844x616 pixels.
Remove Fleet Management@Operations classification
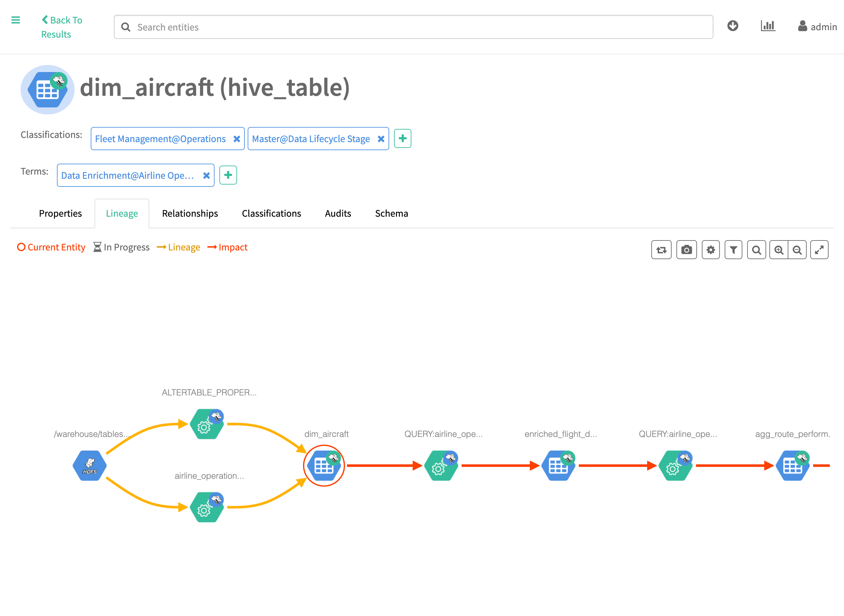236,139
